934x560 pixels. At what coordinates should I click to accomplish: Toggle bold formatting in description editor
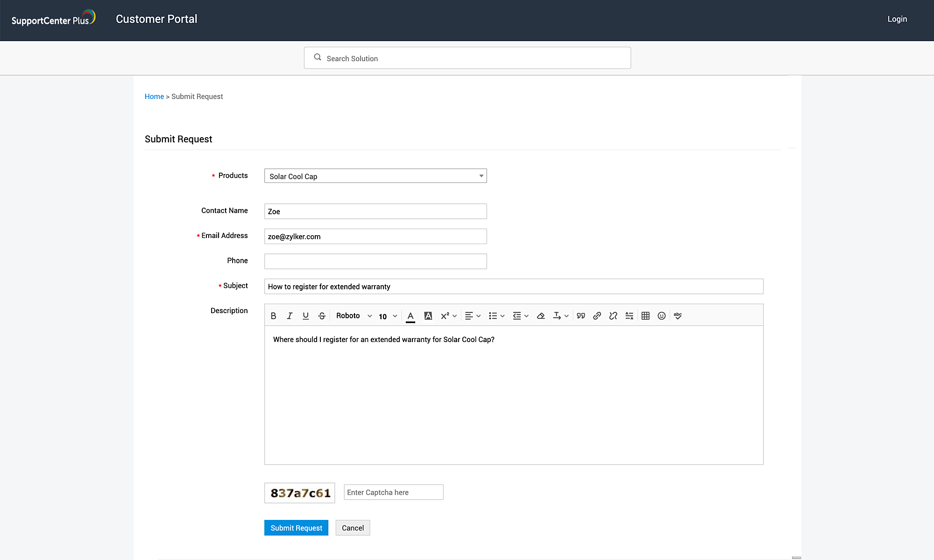[273, 316]
